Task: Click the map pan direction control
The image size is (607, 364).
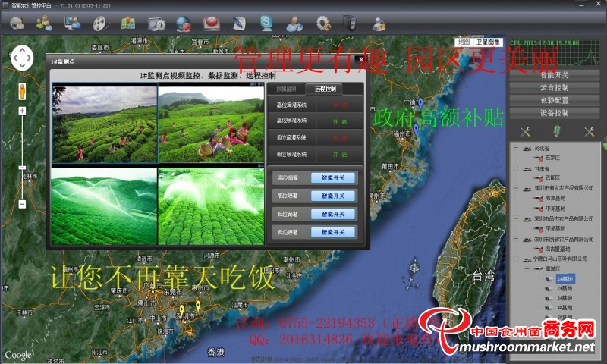Action: point(22,58)
